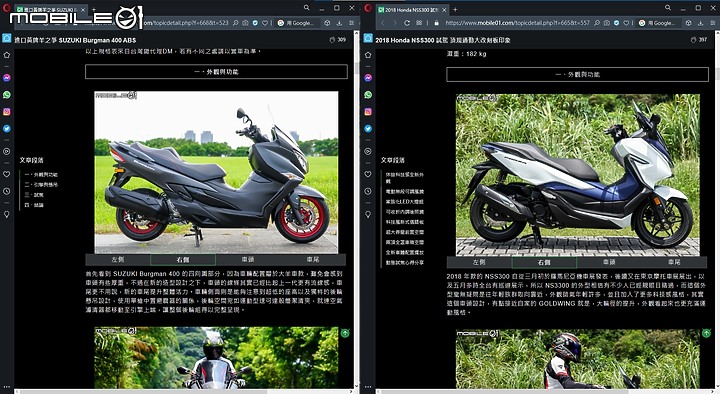Screen dimensions: 720x394
Task: Open the downloads icon in the right window toolbar
Action: click(700, 23)
